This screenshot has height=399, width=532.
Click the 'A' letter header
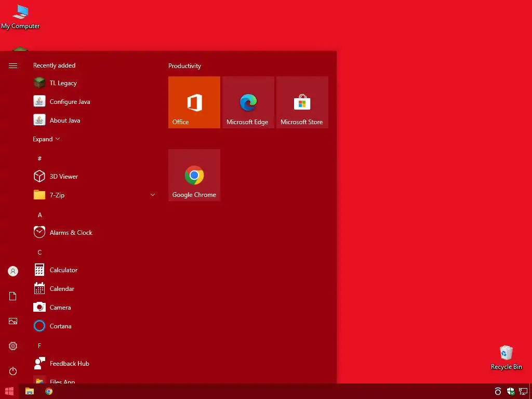[x=39, y=215]
